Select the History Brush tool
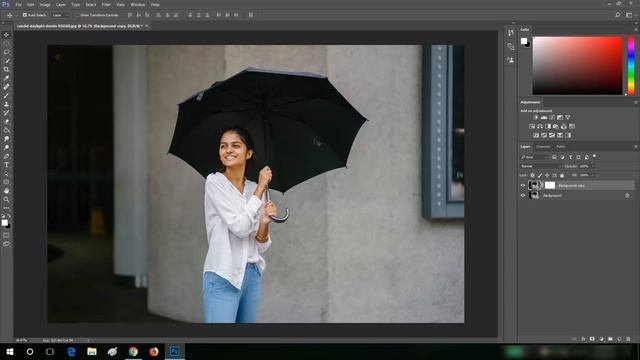 (6, 113)
